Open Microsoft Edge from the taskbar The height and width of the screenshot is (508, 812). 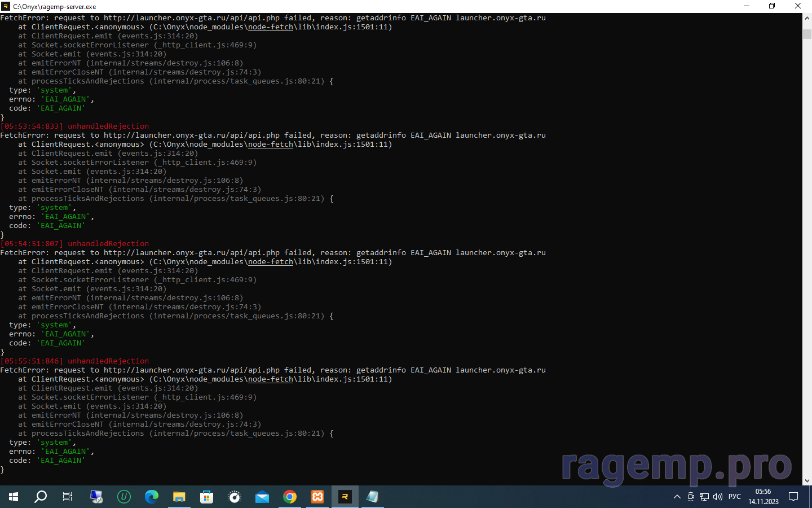coord(151,497)
